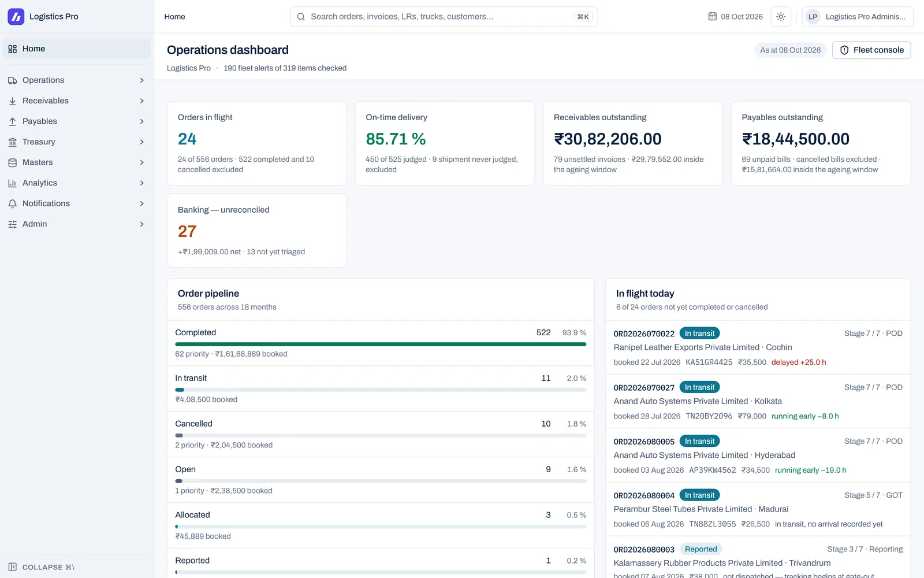Click the Masters database icon

point(12,162)
